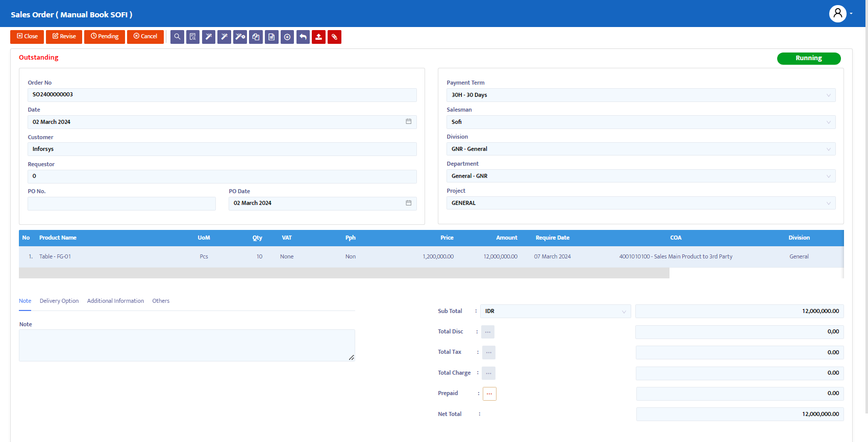Viewport: 868px width, 442px height.
Task: Open the Prepaid ellipsis button
Action: 489,394
